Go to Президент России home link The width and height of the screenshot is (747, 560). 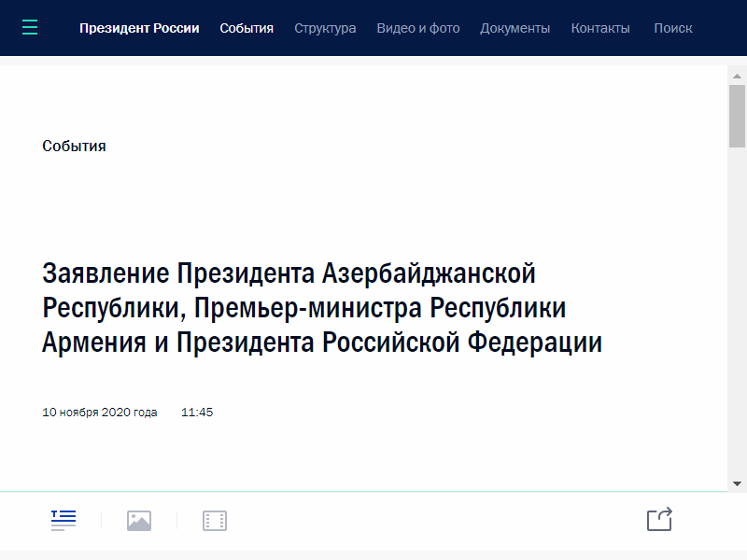pyautogui.click(x=139, y=28)
